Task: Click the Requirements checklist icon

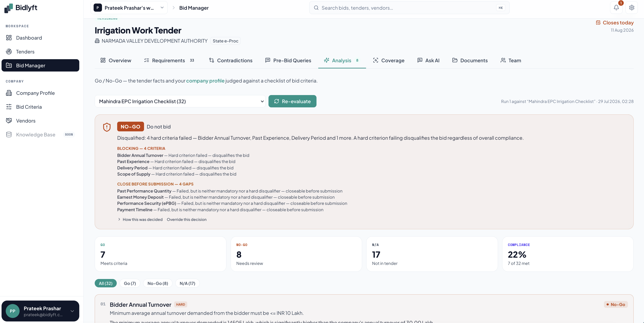Action: tap(146, 60)
